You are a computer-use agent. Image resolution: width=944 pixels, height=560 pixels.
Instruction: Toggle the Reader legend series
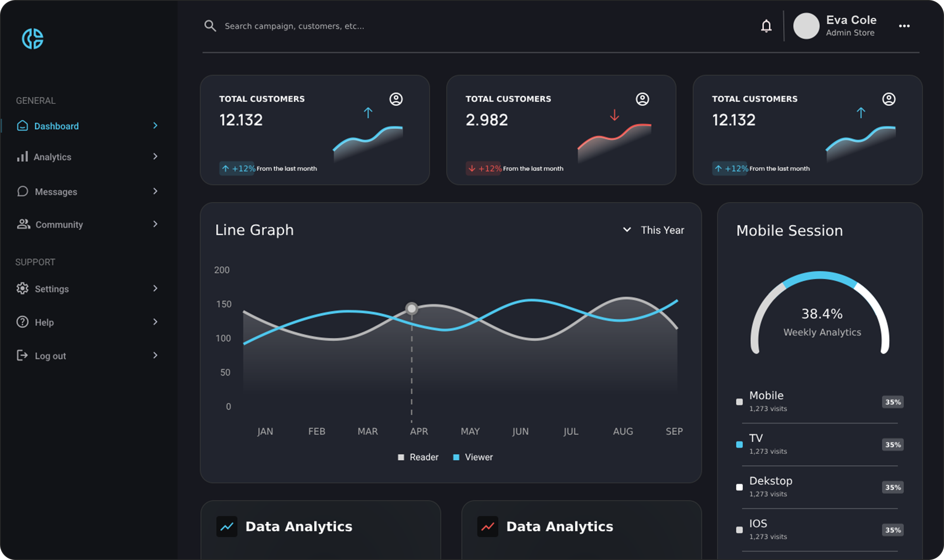[418, 457]
